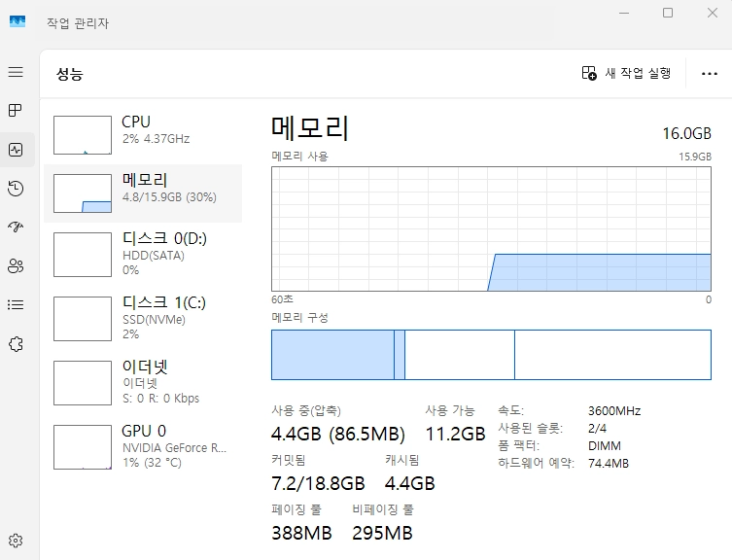
Task: Select 디스크 1(C:) SSD entry
Action: pyautogui.click(x=143, y=319)
